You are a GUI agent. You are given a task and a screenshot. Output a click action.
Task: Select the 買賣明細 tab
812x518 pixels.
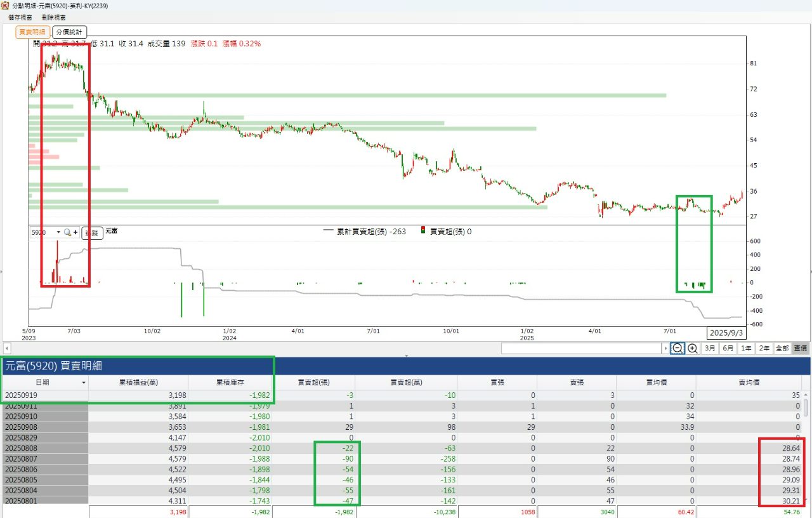[x=32, y=32]
